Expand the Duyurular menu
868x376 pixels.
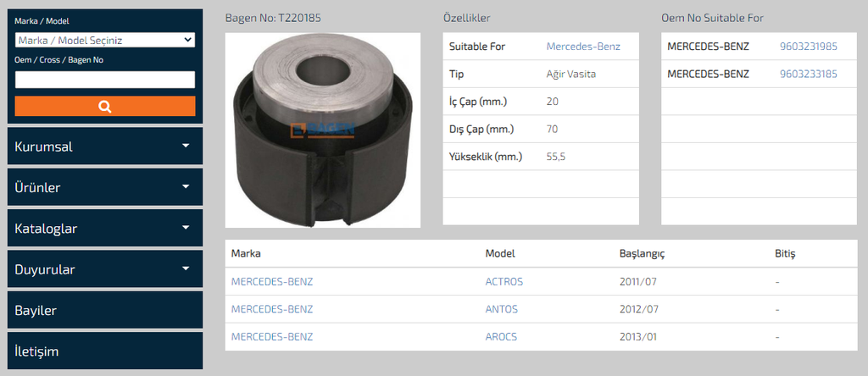tap(104, 268)
